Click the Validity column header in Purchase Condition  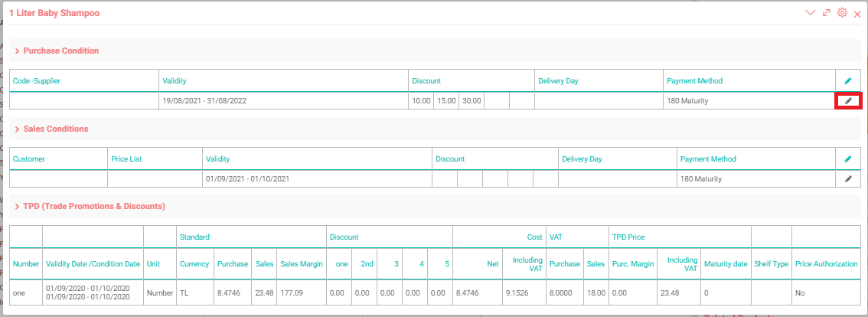175,80
